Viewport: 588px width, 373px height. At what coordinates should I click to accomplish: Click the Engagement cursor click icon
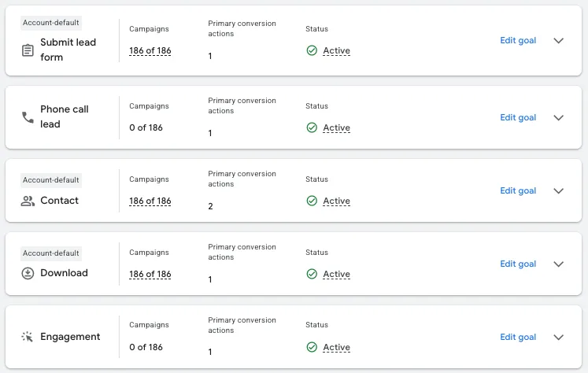tap(28, 337)
